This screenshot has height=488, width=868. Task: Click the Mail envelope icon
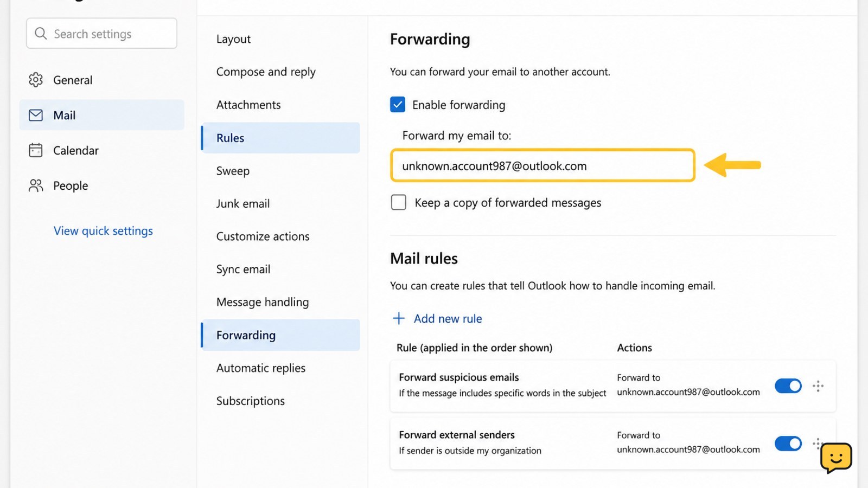click(36, 115)
